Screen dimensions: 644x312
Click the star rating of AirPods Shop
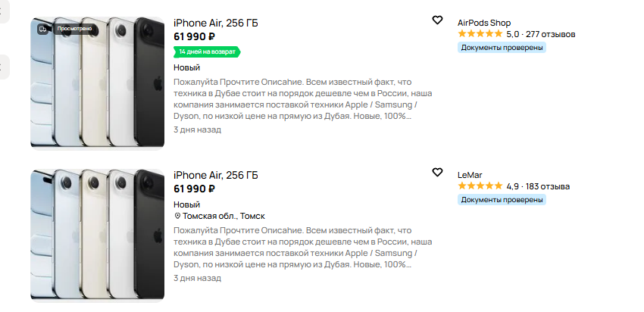click(480, 34)
